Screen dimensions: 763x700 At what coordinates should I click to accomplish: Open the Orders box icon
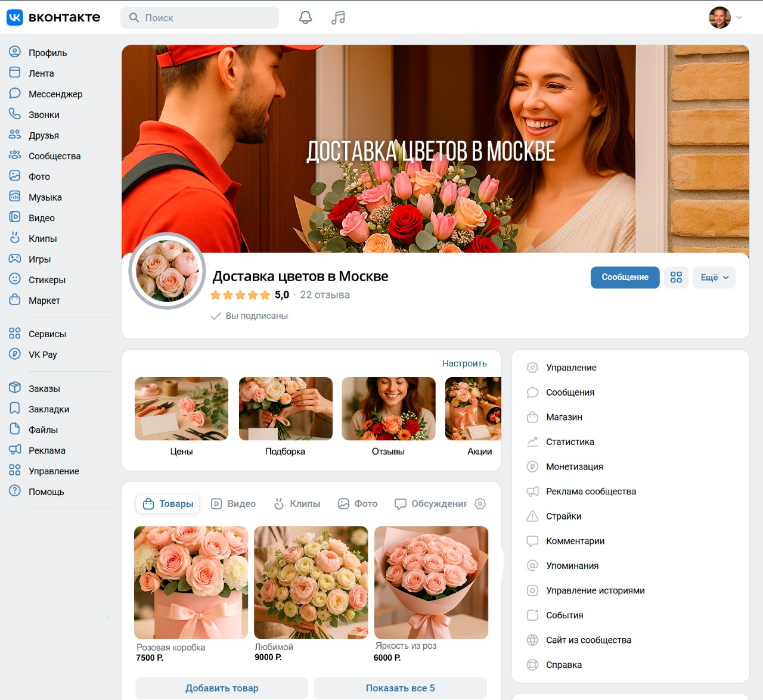tap(15, 388)
